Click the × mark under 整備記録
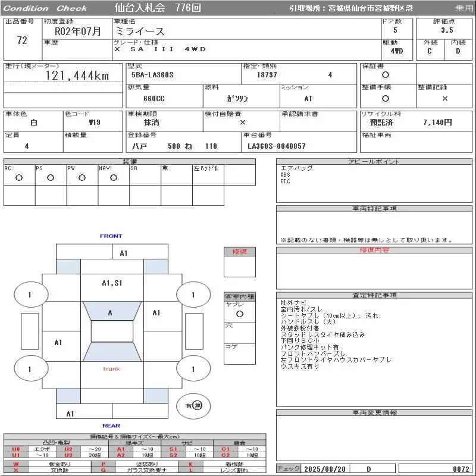 [x=444, y=98]
